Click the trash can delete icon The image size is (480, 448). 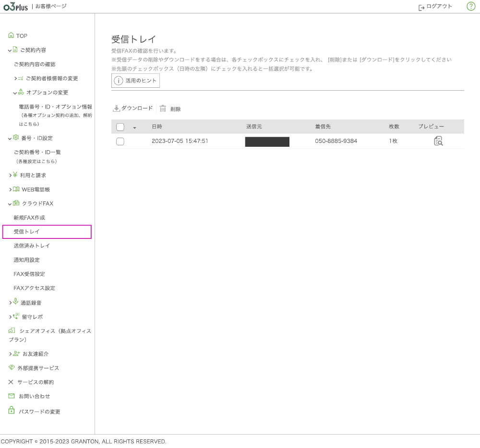[163, 108]
